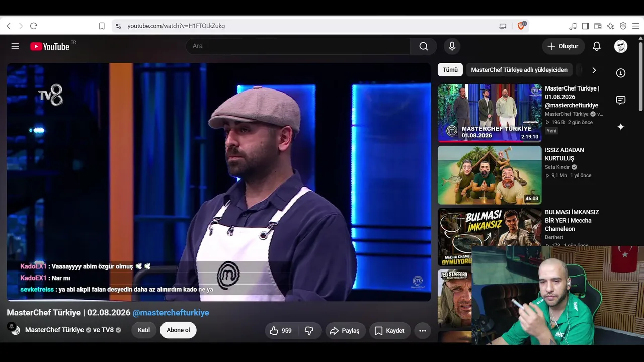The width and height of the screenshot is (644, 362).
Task: Launch the Leo AI assistant
Action: point(610,26)
